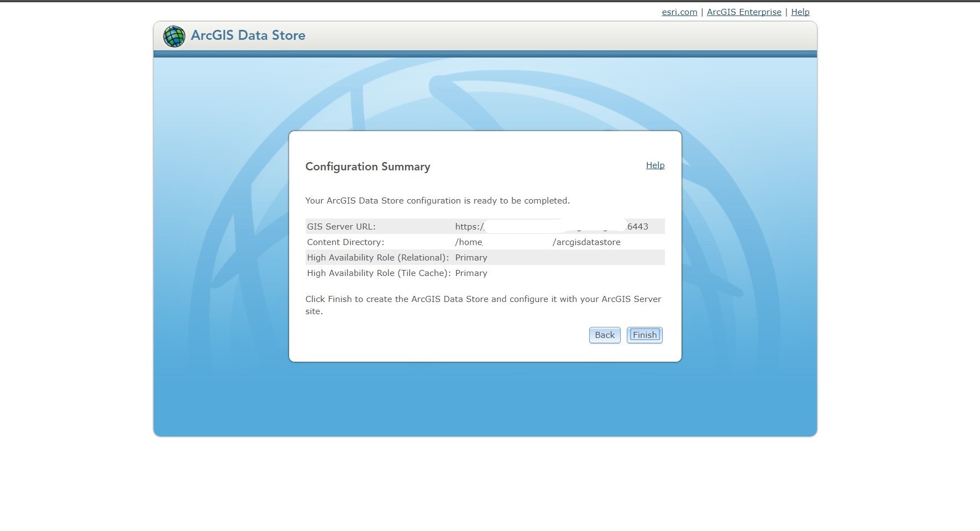
Task: Click the 'ready to be completed' message
Action: point(438,201)
